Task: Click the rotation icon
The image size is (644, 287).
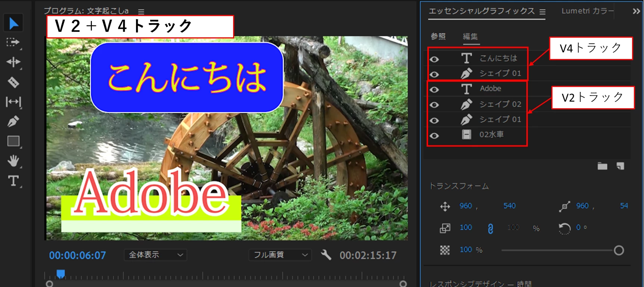Action: tap(564, 228)
